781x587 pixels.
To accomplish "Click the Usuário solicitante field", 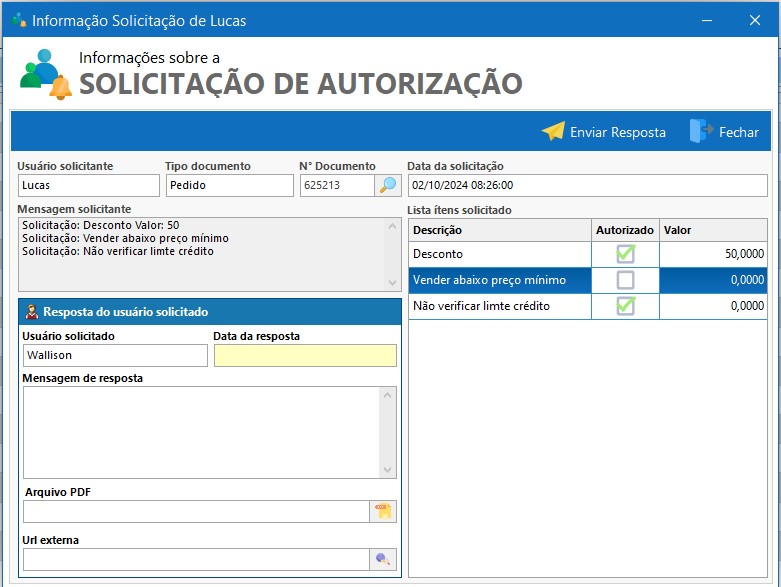I will 89,185.
